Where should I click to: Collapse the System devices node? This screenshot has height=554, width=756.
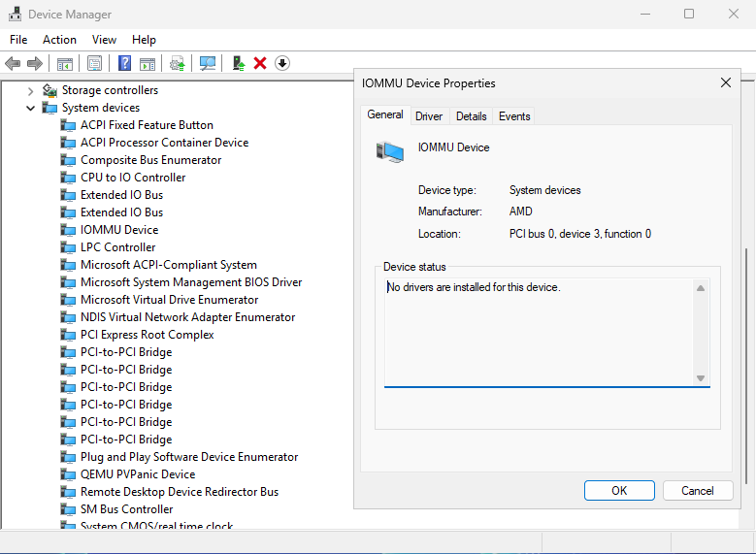pyautogui.click(x=31, y=108)
